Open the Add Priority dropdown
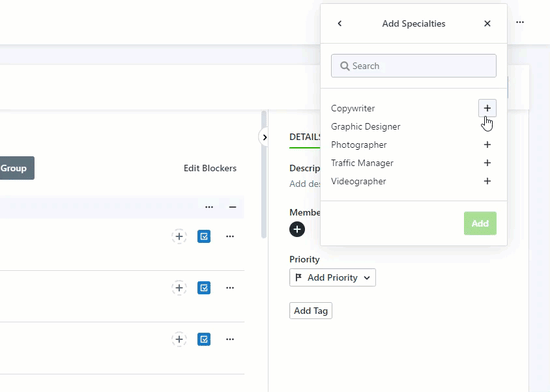This screenshot has height=392, width=550. coord(332,278)
